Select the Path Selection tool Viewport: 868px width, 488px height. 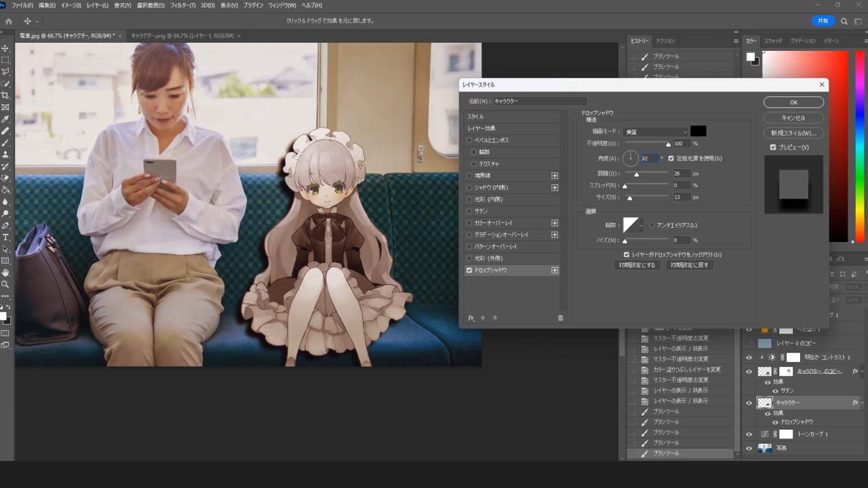[5, 249]
